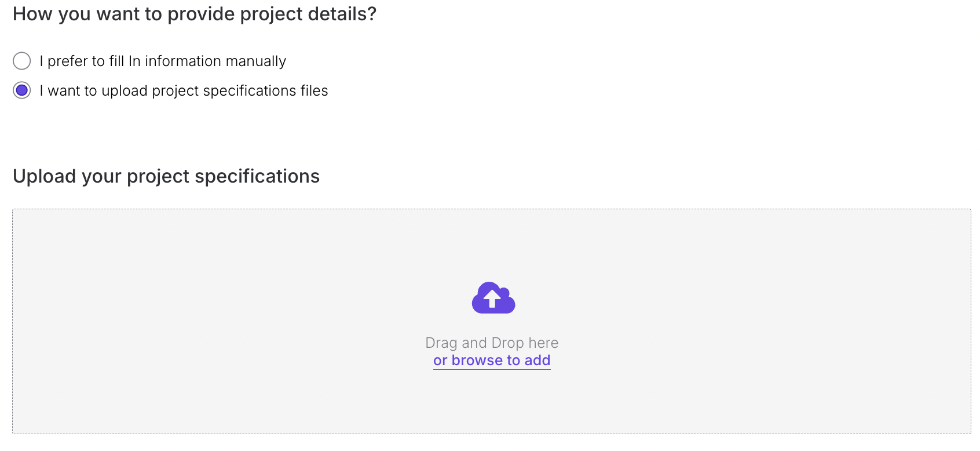Click the word "or" in the browse link

click(440, 361)
